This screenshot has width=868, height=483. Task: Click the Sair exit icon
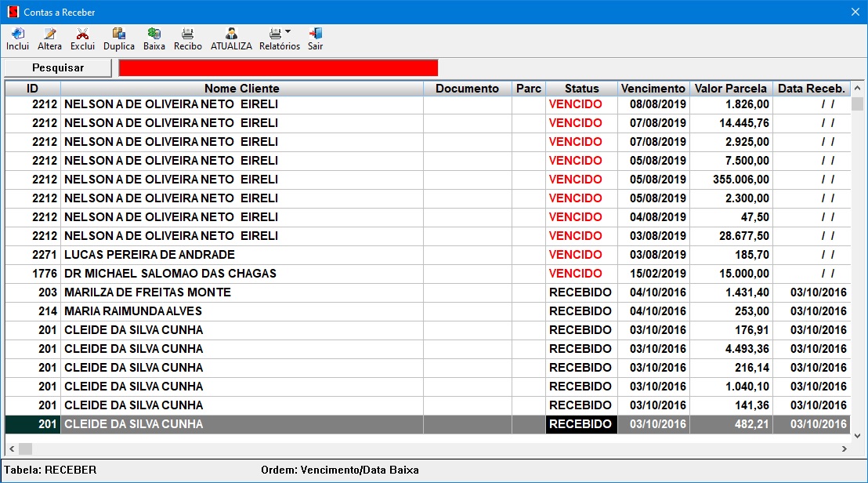(x=315, y=34)
